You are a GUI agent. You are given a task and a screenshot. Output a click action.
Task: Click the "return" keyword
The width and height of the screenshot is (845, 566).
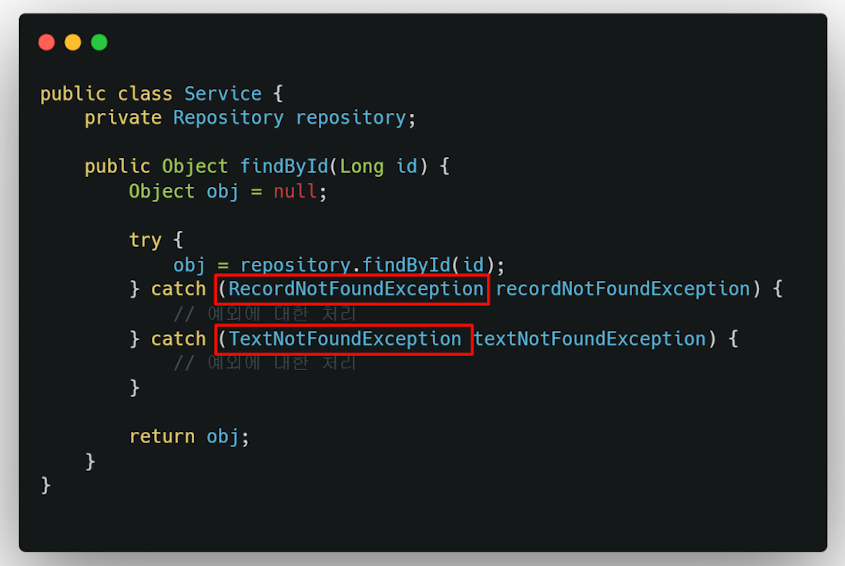click(x=162, y=437)
